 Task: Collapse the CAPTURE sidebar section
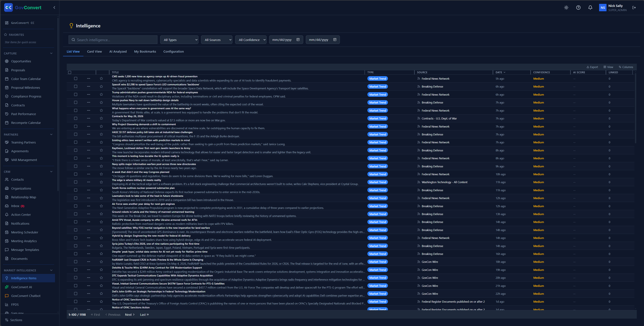[51, 53]
